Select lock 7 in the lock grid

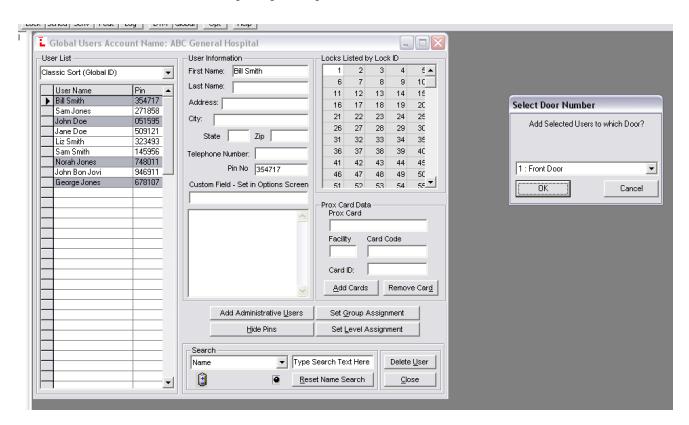(354, 82)
